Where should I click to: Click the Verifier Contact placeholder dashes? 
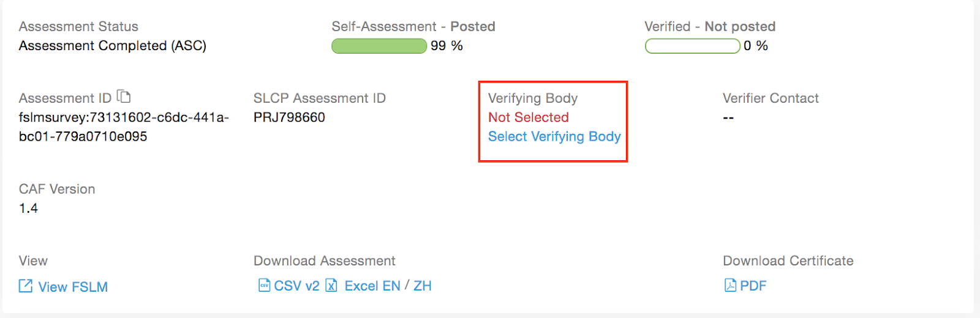(x=728, y=117)
